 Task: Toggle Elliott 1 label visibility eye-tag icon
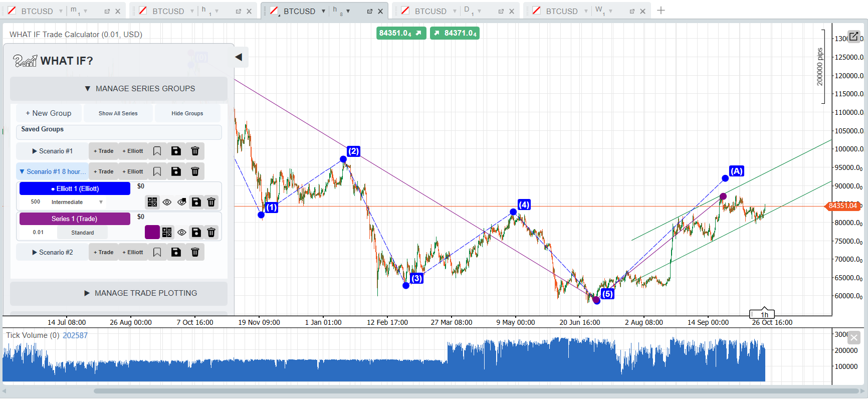click(182, 202)
